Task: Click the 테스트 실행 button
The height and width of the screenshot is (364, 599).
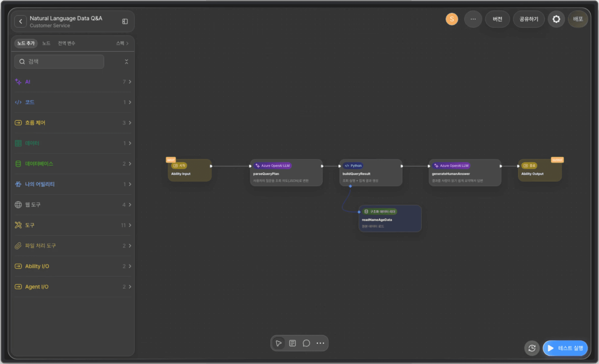Action: 565,348
